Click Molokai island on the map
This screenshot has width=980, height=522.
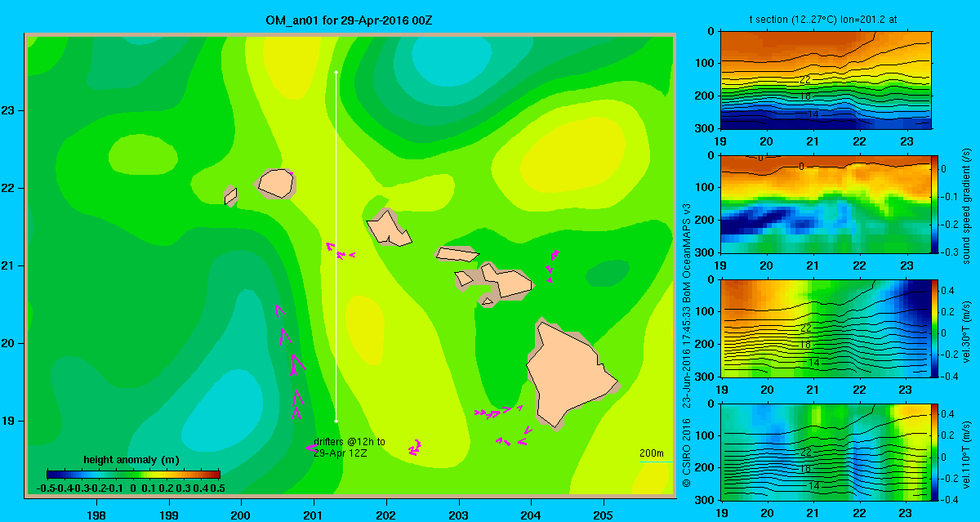[x=456, y=254]
